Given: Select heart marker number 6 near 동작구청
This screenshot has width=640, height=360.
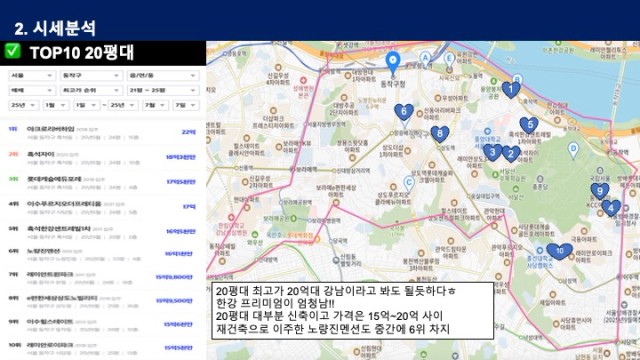Looking at the screenshot, I should point(404,112).
